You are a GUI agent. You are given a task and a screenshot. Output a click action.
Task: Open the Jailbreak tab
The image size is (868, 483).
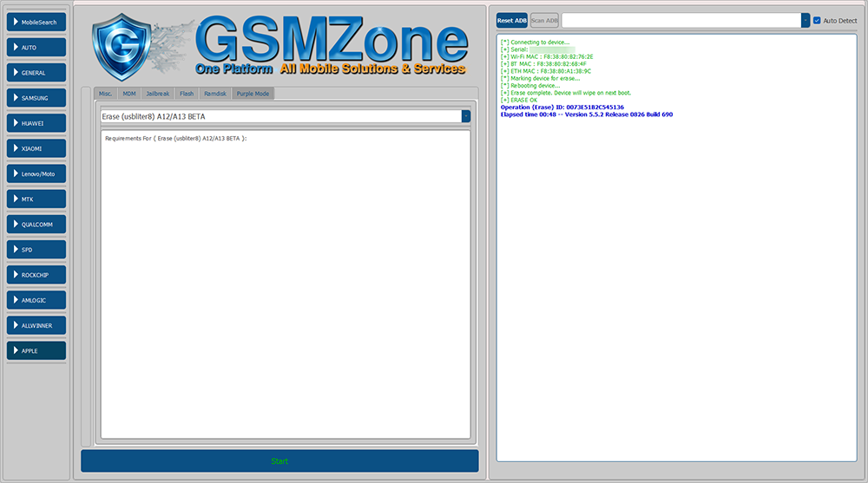(x=158, y=94)
